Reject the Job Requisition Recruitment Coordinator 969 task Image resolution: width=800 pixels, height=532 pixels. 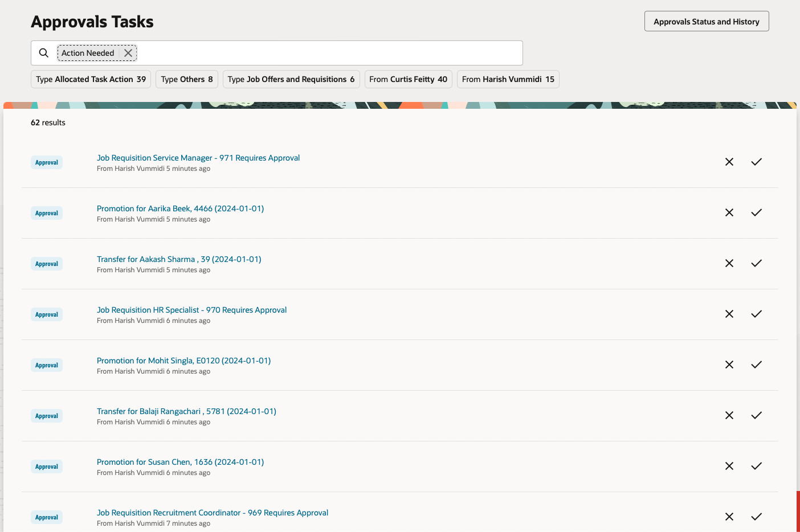point(729,517)
